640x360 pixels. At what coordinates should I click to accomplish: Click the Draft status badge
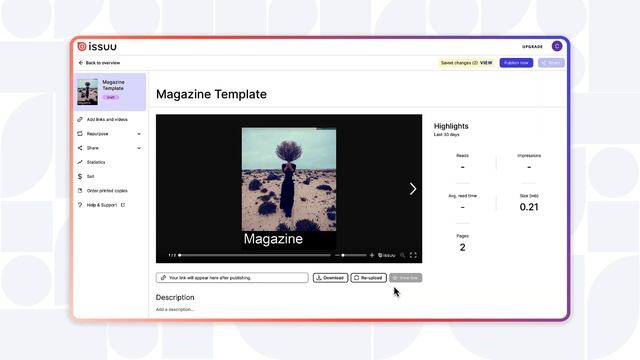pos(111,98)
